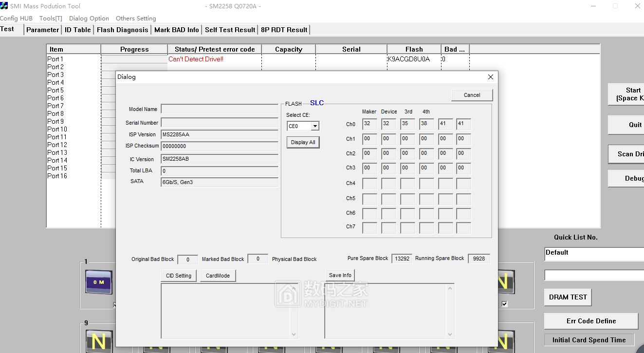Select the Port 16 row
The height and width of the screenshot is (353, 644).
[x=57, y=176]
